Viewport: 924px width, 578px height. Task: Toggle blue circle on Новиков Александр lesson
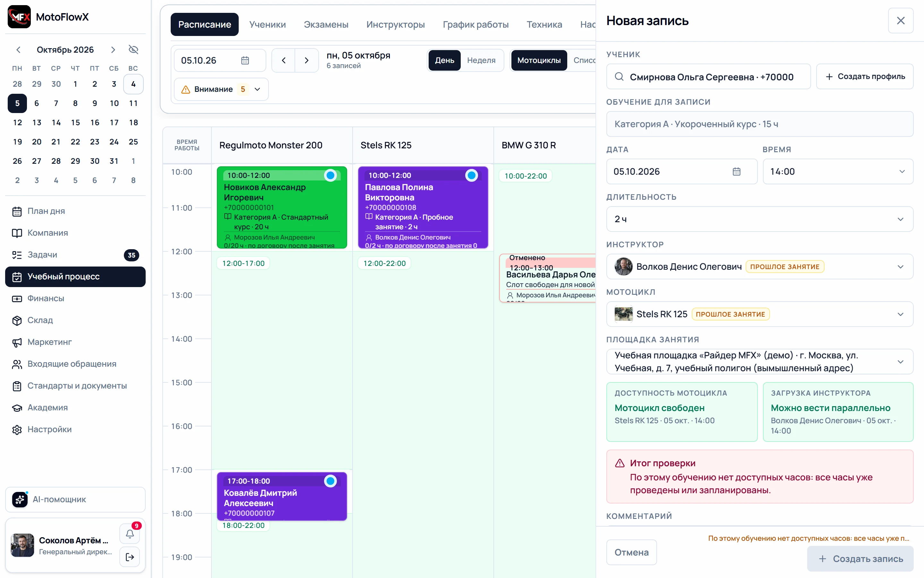point(330,175)
